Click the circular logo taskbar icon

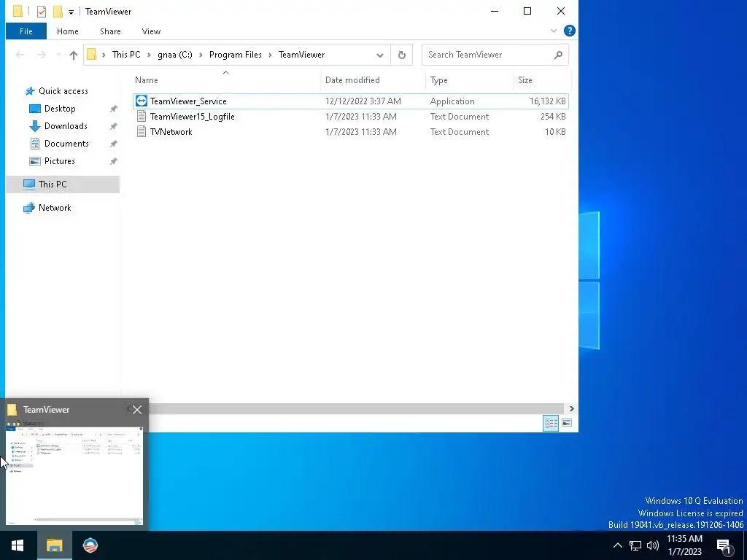click(90, 545)
